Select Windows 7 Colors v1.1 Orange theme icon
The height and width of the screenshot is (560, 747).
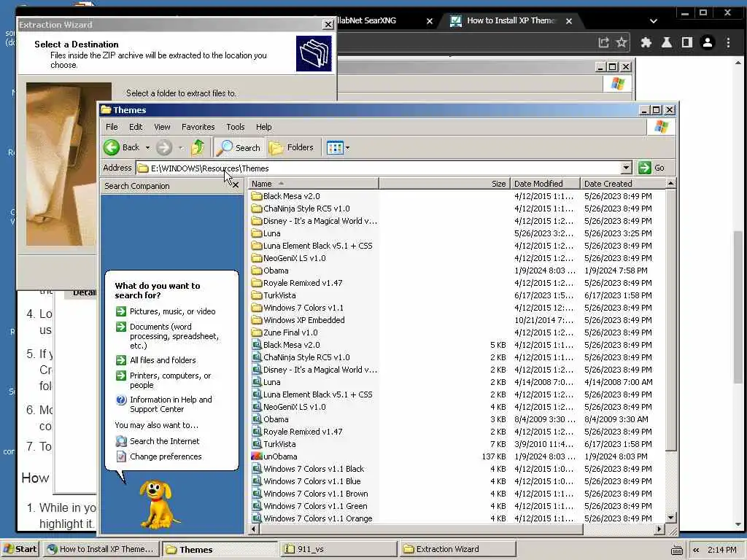[257, 518]
